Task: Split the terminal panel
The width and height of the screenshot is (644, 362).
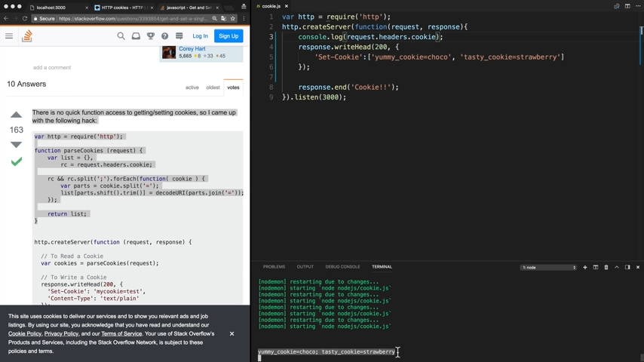Action: point(595,267)
